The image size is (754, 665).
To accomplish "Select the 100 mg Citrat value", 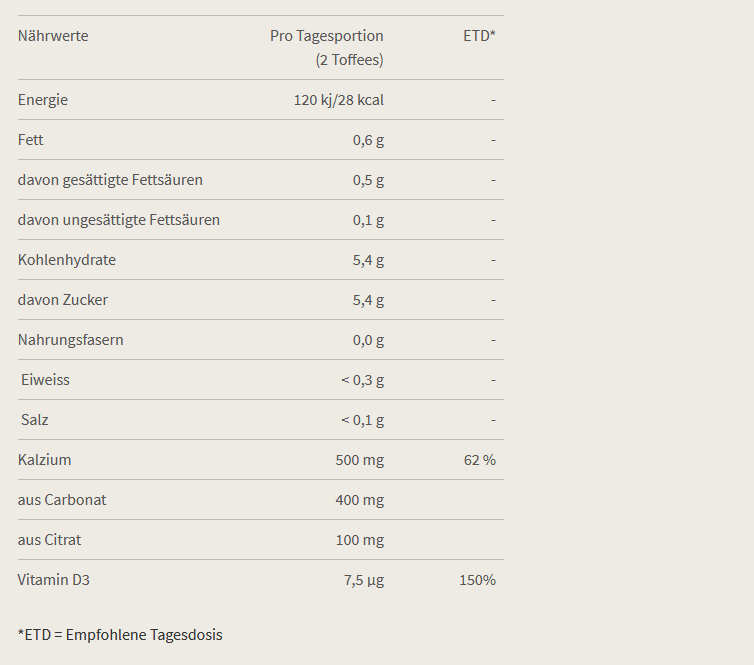I will (360, 540).
